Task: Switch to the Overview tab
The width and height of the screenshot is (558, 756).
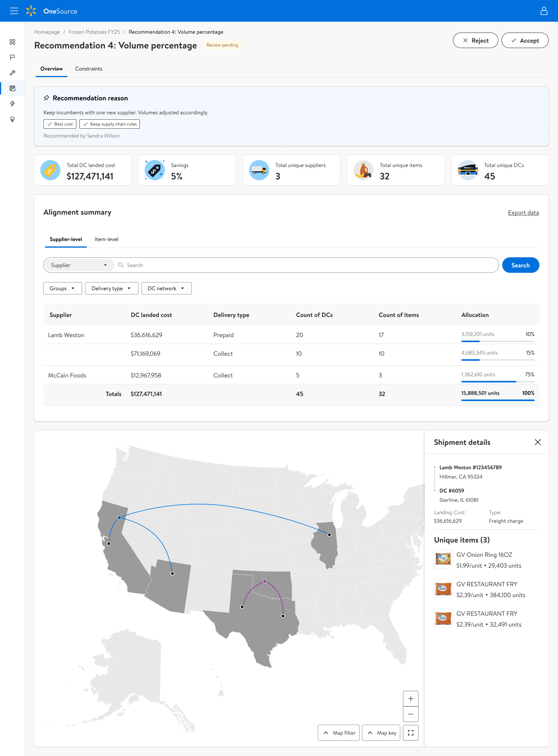Action: [52, 69]
